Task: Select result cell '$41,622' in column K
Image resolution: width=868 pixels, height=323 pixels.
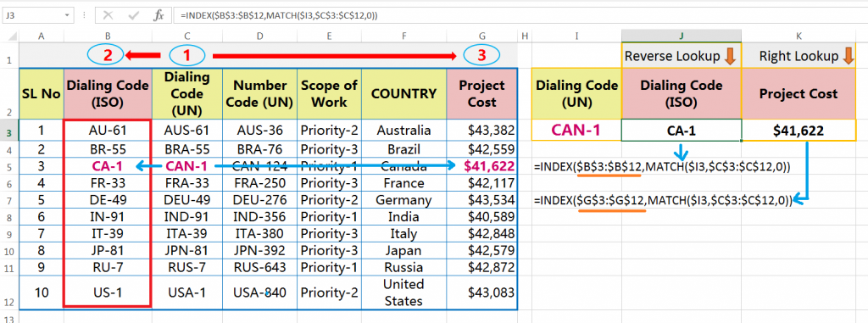Action: tap(799, 131)
